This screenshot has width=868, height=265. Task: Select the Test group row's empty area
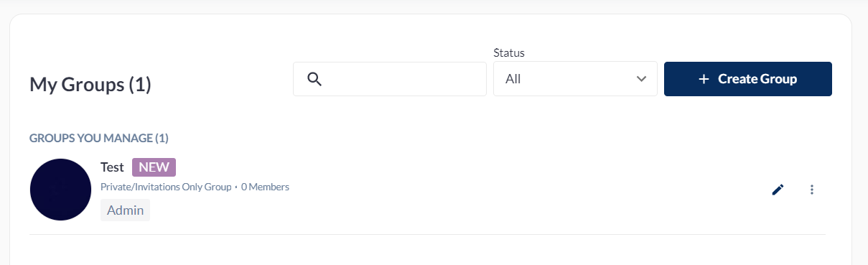coord(503,190)
